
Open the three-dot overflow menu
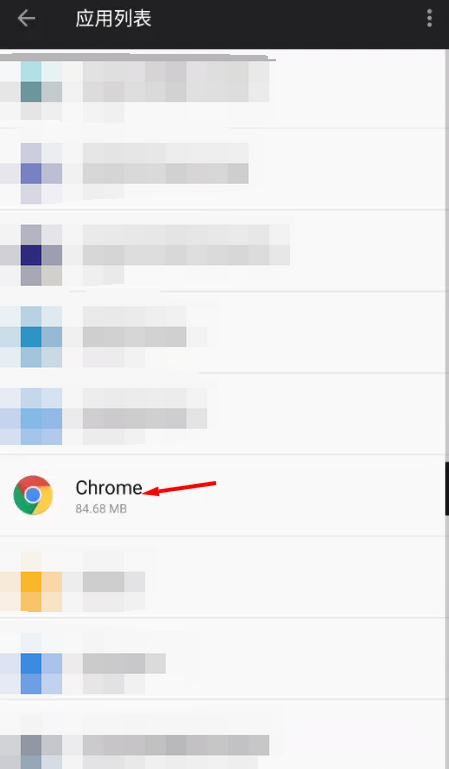[429, 19]
